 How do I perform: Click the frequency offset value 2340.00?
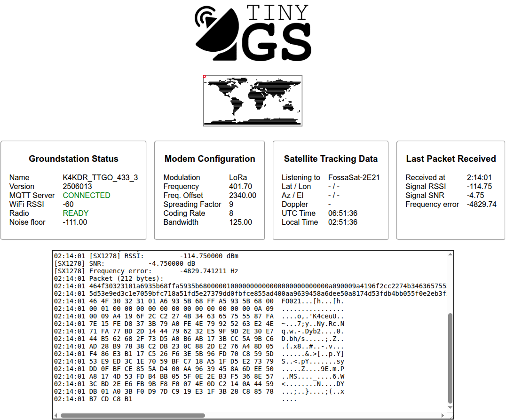click(243, 195)
